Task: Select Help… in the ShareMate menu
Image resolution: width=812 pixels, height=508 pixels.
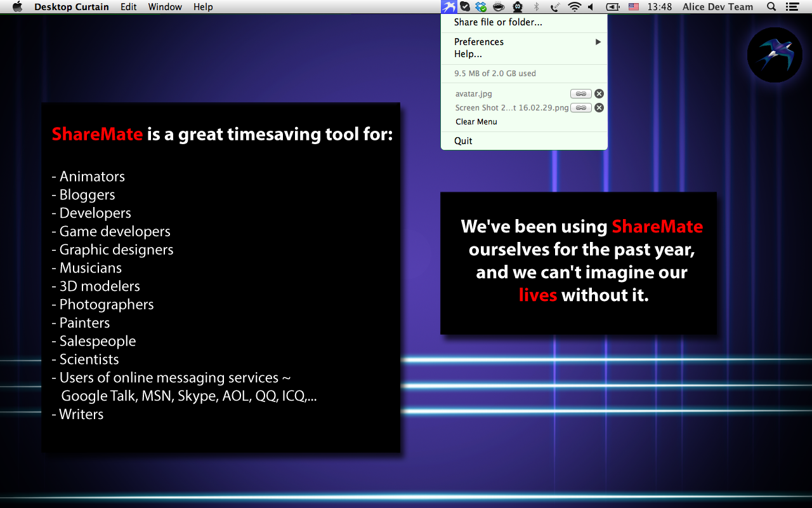Action: [468, 54]
